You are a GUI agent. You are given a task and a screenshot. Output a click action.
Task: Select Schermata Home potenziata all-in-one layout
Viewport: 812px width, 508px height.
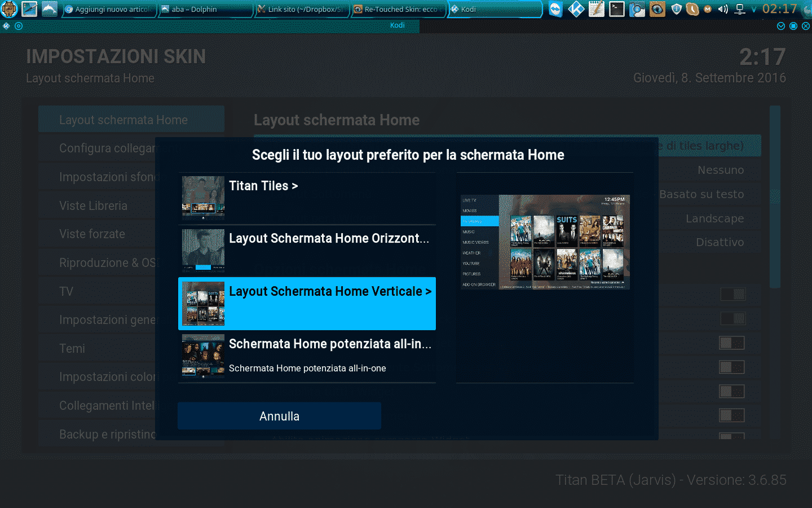[307, 357]
